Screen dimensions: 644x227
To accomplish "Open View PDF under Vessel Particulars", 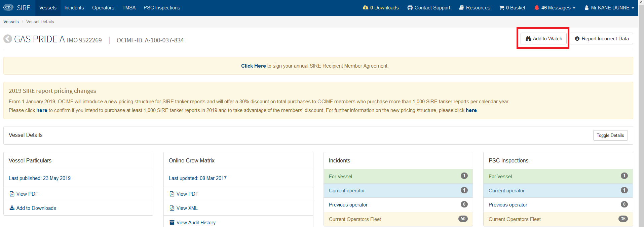I will tap(27, 194).
